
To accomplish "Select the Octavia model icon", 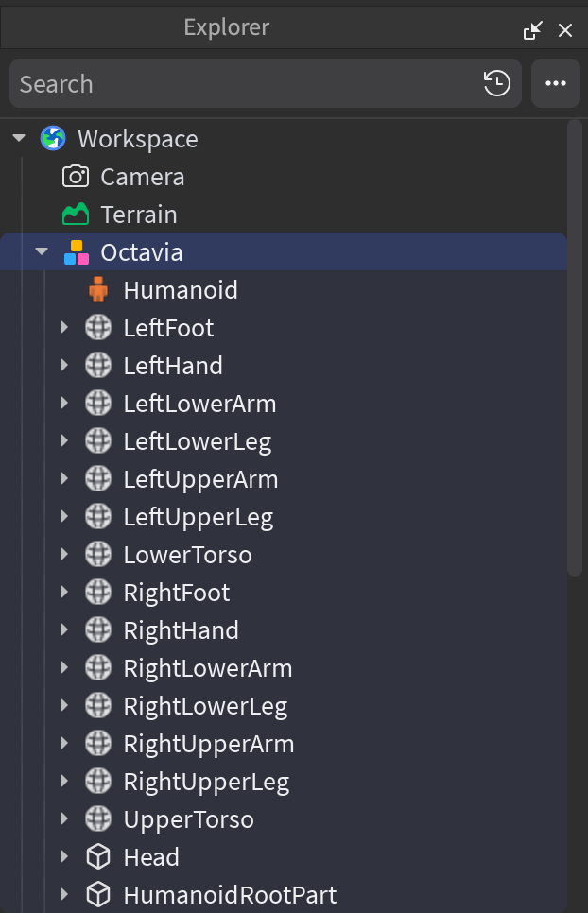I will 76,252.
